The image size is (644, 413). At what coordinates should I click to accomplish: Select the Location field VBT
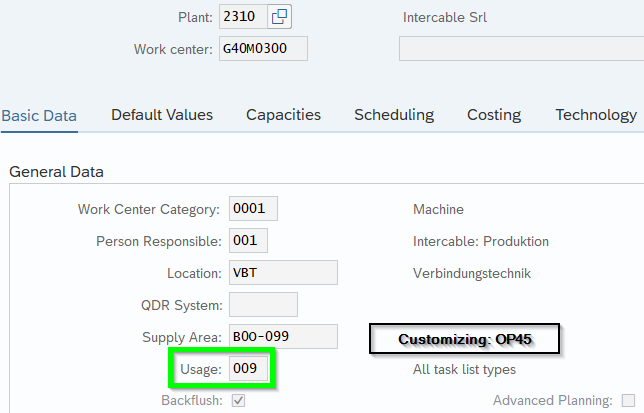click(x=283, y=273)
